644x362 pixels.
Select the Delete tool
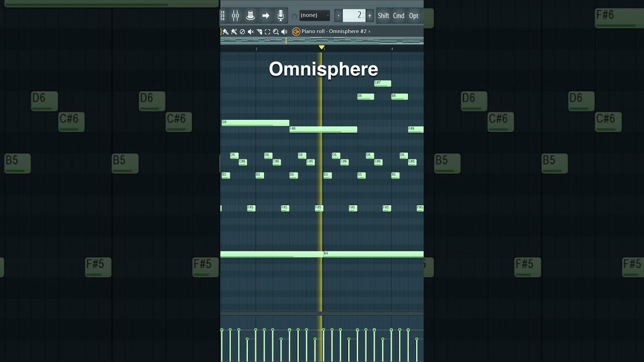pyautogui.click(x=242, y=32)
